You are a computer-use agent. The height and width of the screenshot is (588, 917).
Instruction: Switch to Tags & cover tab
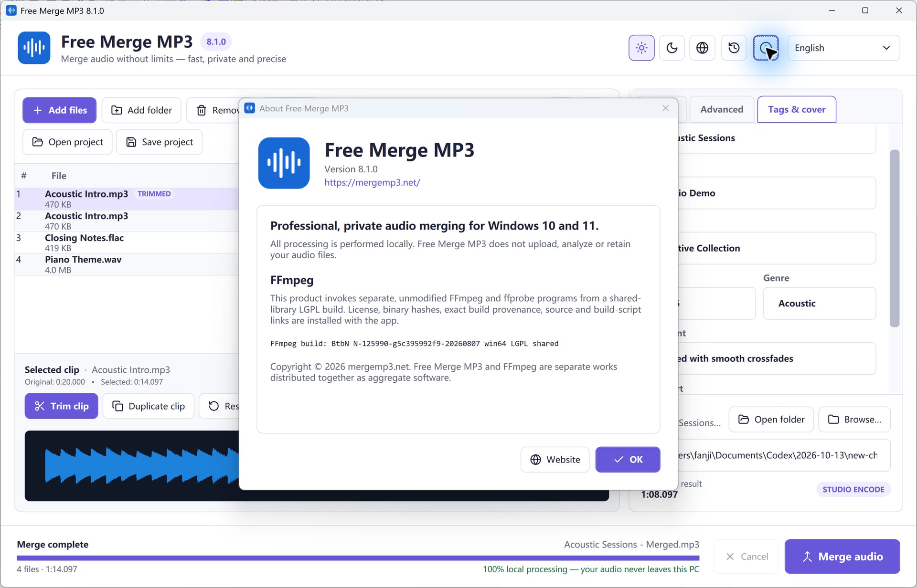point(797,109)
